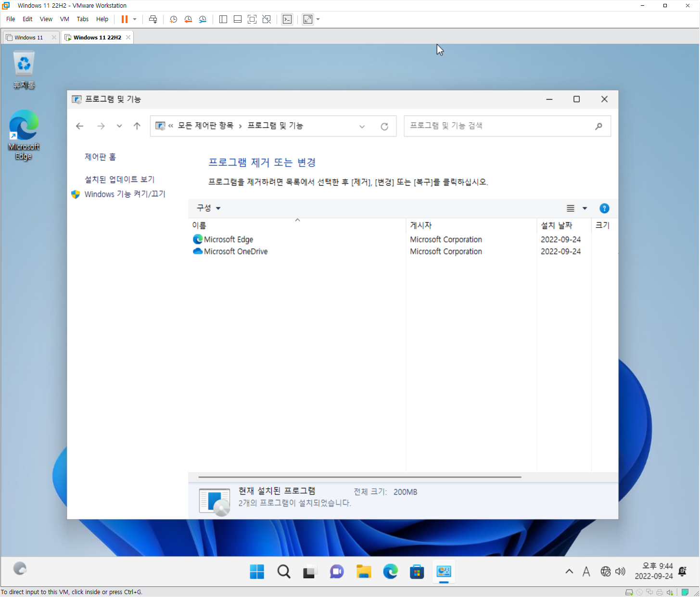The height and width of the screenshot is (597, 700).
Task: Open the Chat icon on the taskbar
Action: (x=337, y=572)
